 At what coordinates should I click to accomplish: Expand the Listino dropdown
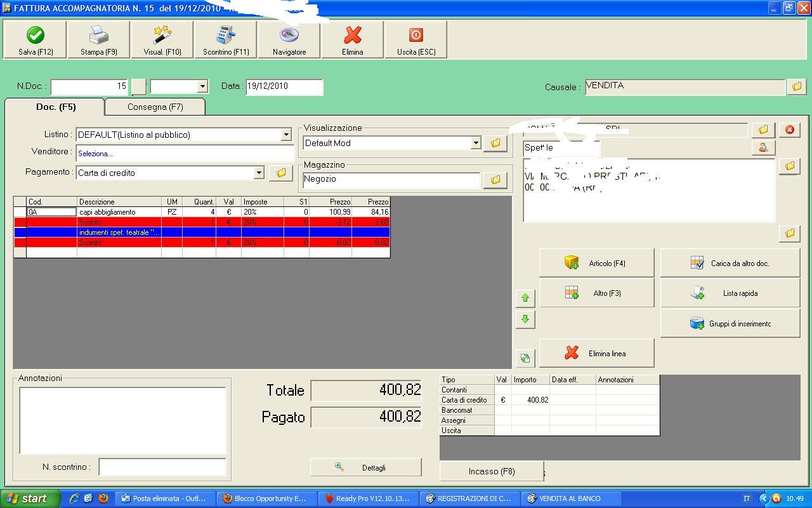(x=286, y=135)
